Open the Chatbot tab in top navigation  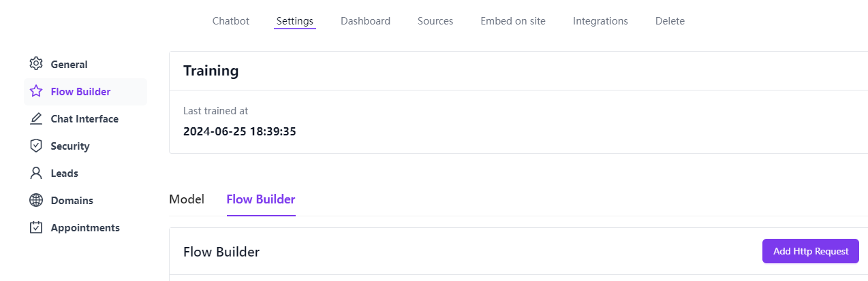click(x=231, y=21)
